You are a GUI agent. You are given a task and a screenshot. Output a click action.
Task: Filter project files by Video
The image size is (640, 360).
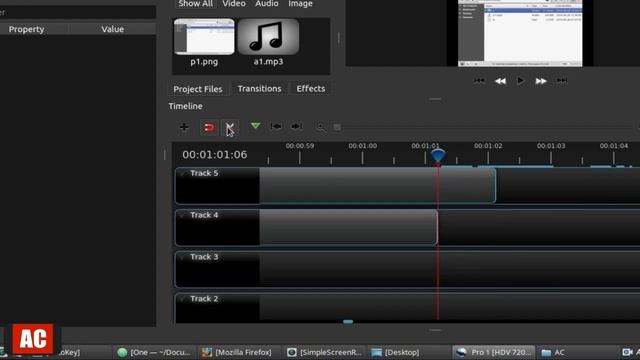pos(234,4)
